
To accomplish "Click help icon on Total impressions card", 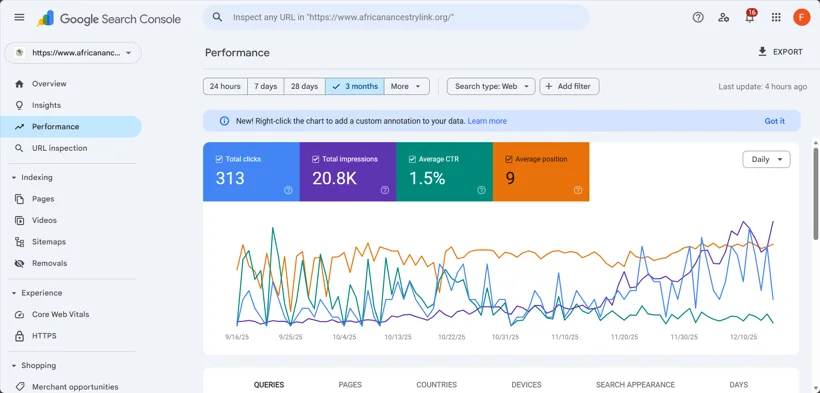I will click(x=385, y=190).
